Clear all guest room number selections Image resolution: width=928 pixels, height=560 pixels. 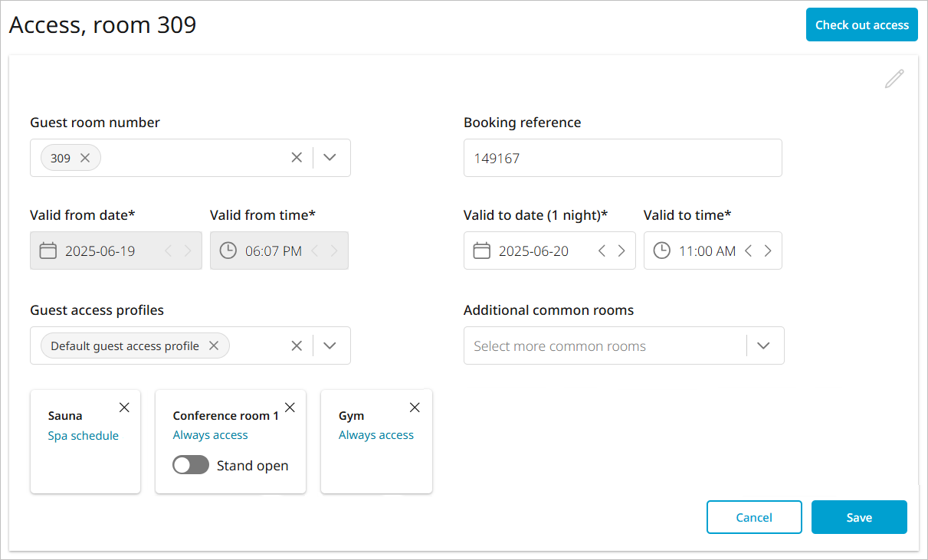coord(297,158)
